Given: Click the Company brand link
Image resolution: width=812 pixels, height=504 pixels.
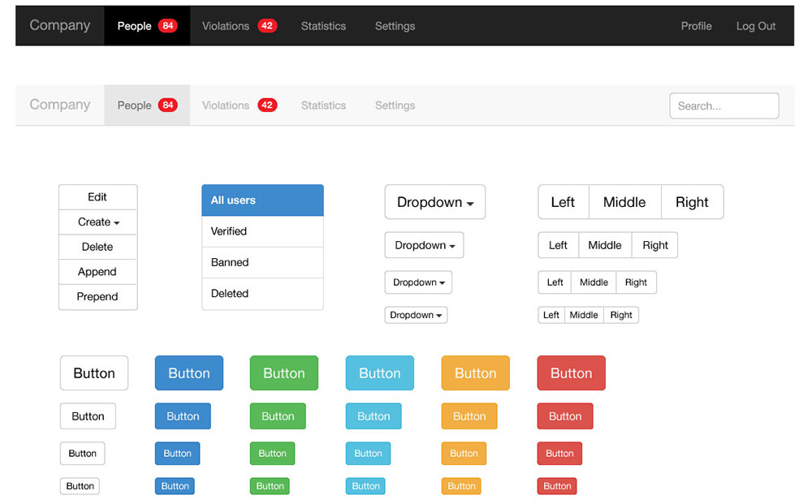Looking at the screenshot, I should (x=59, y=25).
